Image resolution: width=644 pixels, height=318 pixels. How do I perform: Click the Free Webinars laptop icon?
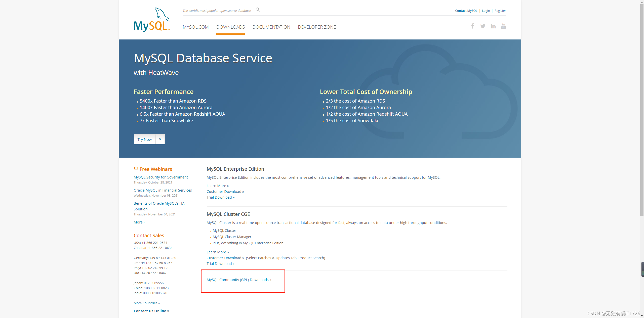pyautogui.click(x=136, y=169)
